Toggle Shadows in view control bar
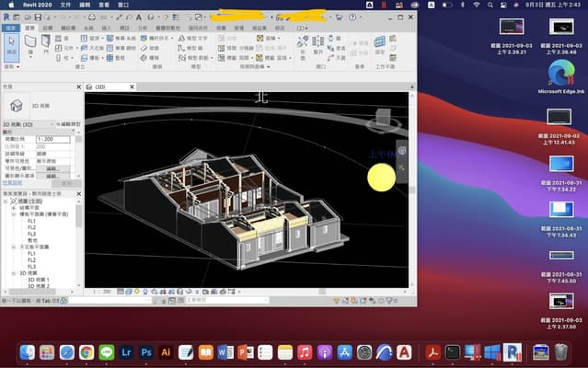The image size is (588, 368). coord(145,291)
